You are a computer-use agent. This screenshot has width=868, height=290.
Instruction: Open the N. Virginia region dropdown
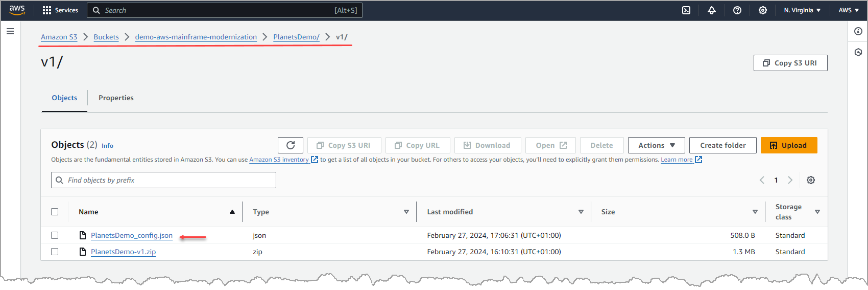click(802, 10)
